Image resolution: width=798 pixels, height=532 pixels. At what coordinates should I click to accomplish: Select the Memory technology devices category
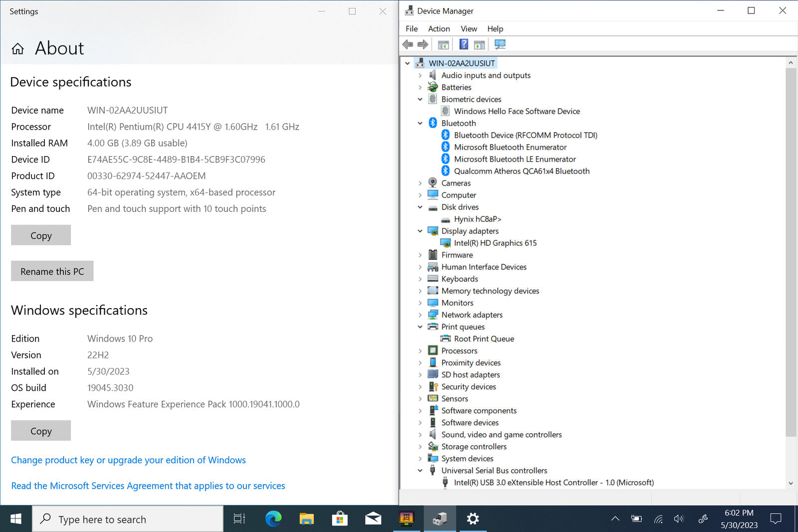coord(490,291)
